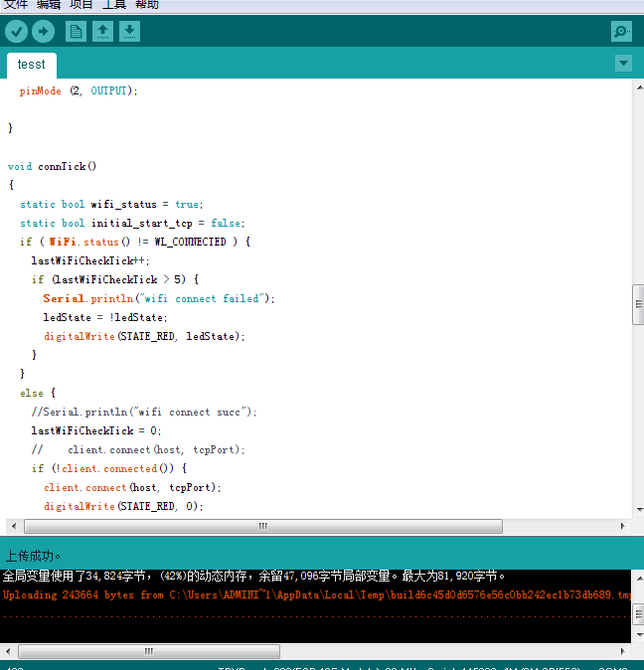This screenshot has width=644, height=670.
Task: Click the 全局变量使用了34,824字节 console line
Action: coord(253,576)
